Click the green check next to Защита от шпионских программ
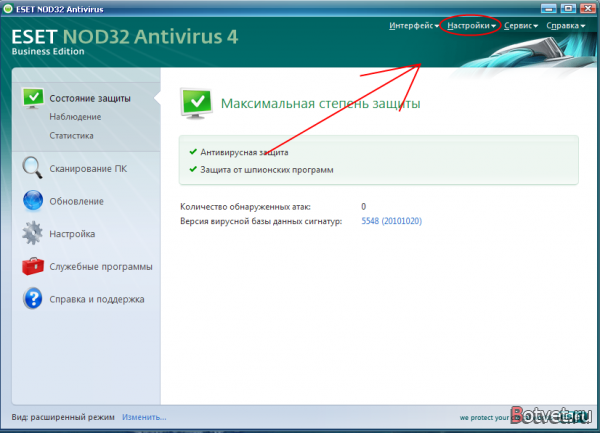The height and width of the screenshot is (433, 600). (193, 169)
